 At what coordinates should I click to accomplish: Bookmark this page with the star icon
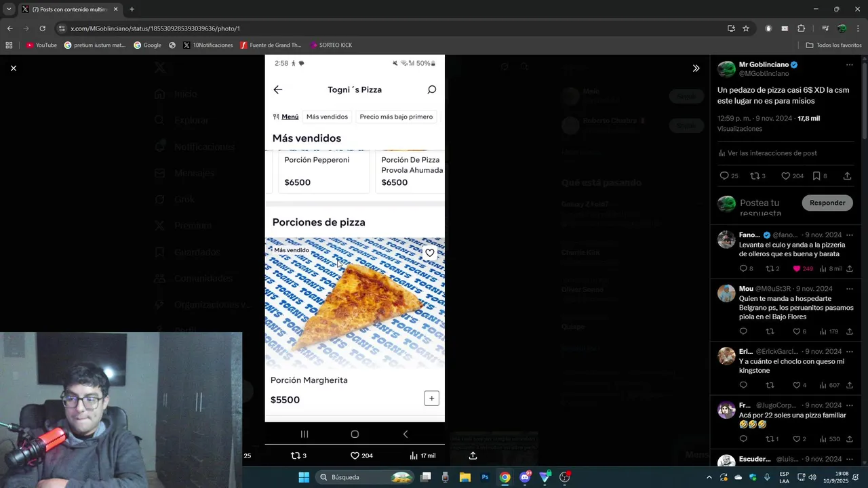pos(746,28)
